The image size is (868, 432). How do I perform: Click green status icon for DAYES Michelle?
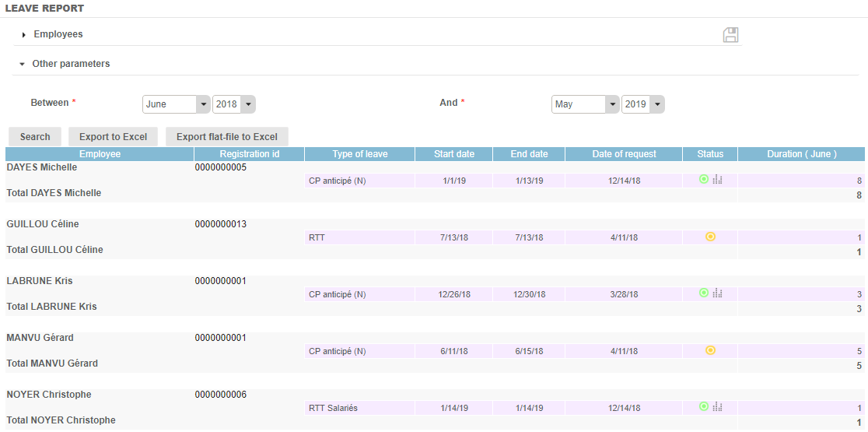point(704,180)
